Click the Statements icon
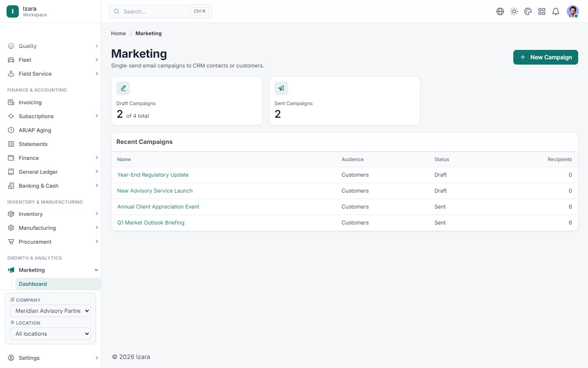The height and width of the screenshot is (368, 588). click(11, 144)
